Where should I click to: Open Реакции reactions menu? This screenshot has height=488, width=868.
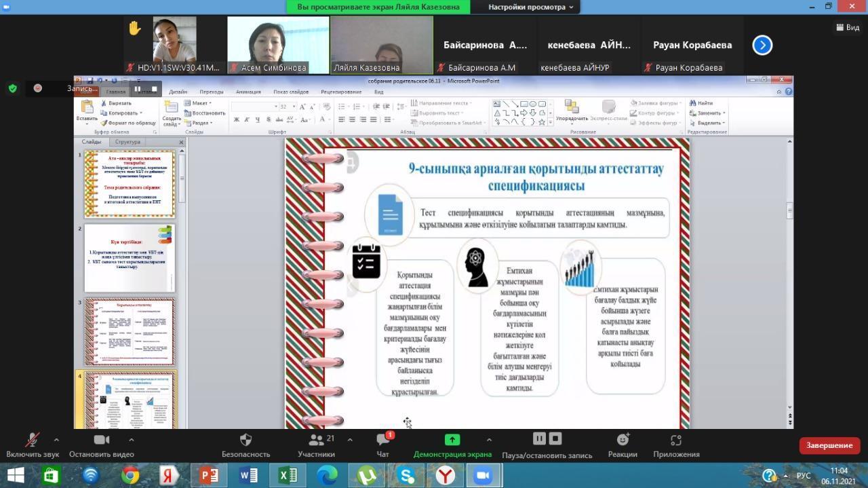(623, 445)
